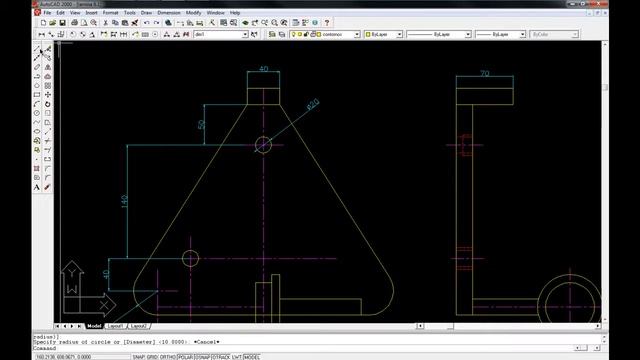
Task: Toggle ORTHO mode in status bar
Action: pyautogui.click(x=167, y=357)
